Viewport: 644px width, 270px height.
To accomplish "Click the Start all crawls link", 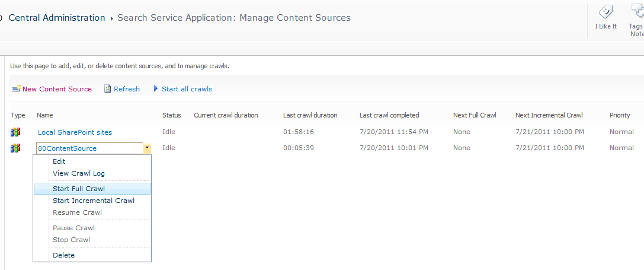I will (187, 89).
